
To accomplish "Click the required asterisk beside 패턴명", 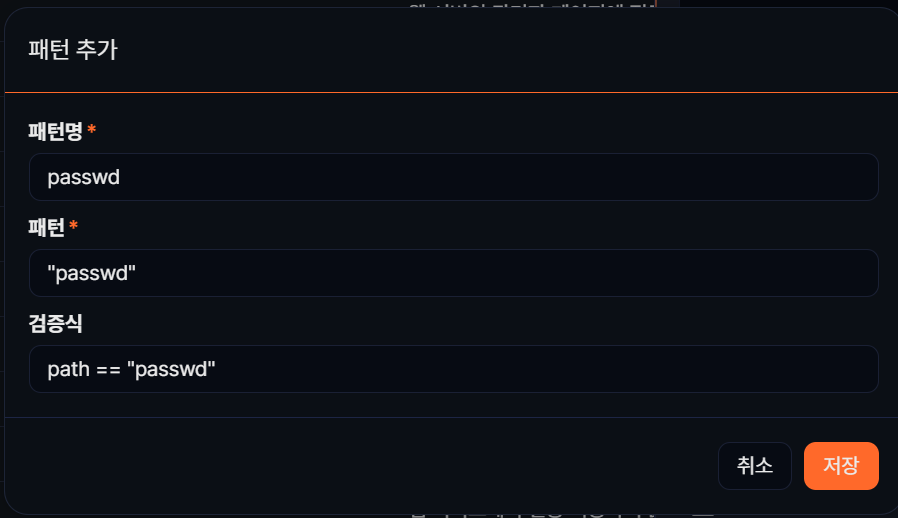I will click(x=92, y=131).
